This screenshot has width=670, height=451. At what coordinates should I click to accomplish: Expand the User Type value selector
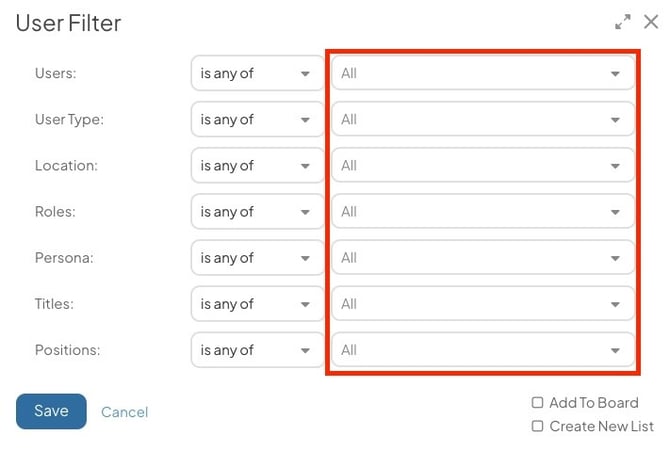[483, 120]
